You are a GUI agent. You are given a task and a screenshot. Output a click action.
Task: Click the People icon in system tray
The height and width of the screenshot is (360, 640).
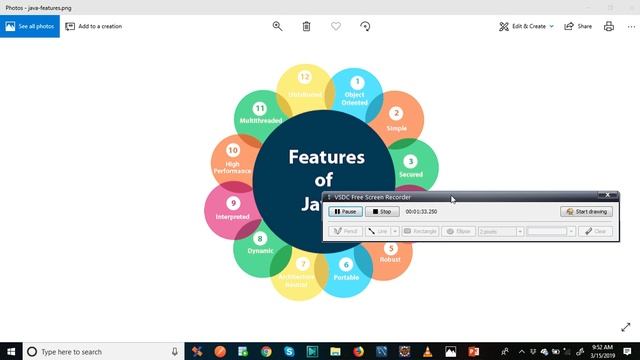[505, 351]
